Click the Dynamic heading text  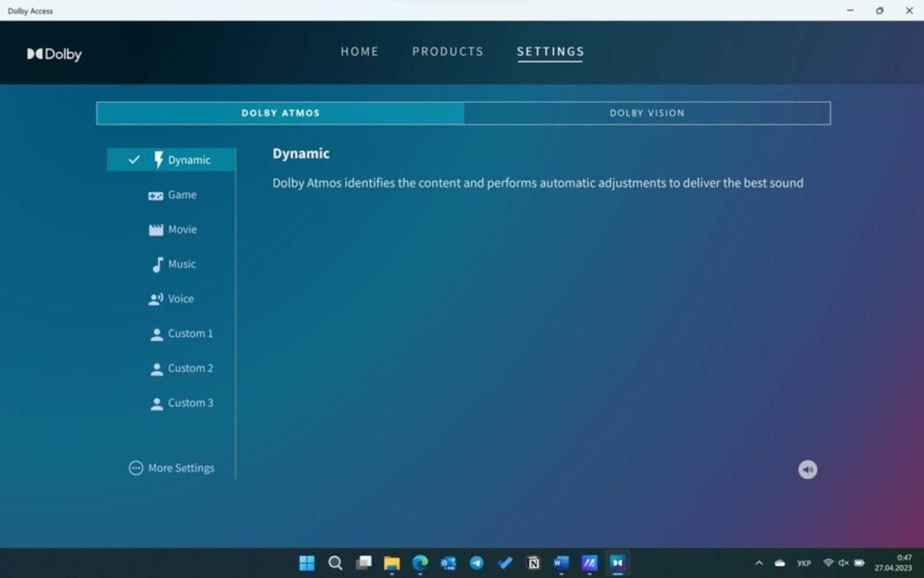click(x=301, y=154)
